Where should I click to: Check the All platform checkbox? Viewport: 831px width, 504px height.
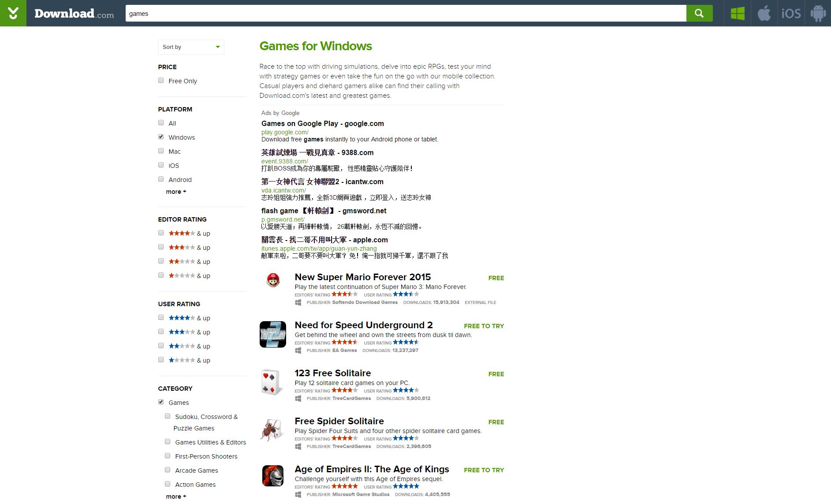[x=161, y=123]
